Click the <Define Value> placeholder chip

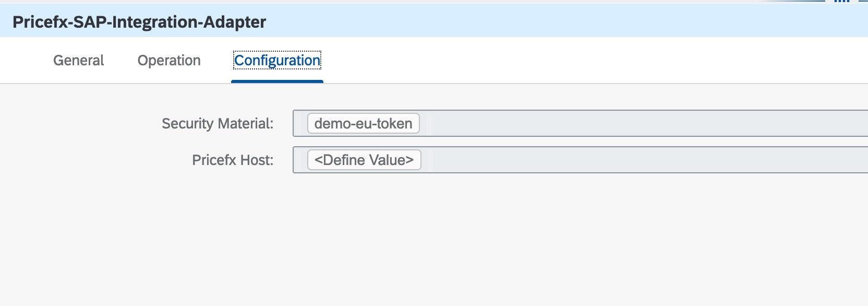pyautogui.click(x=364, y=160)
